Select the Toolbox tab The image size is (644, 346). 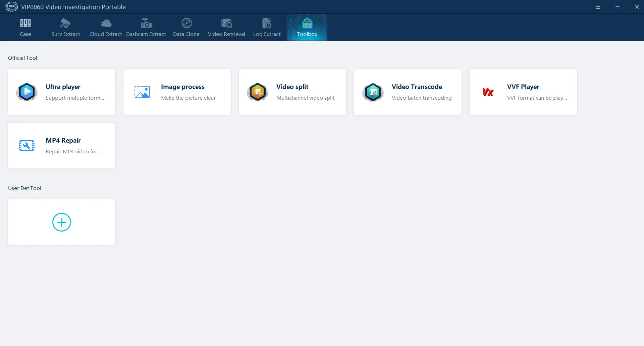coord(307,27)
